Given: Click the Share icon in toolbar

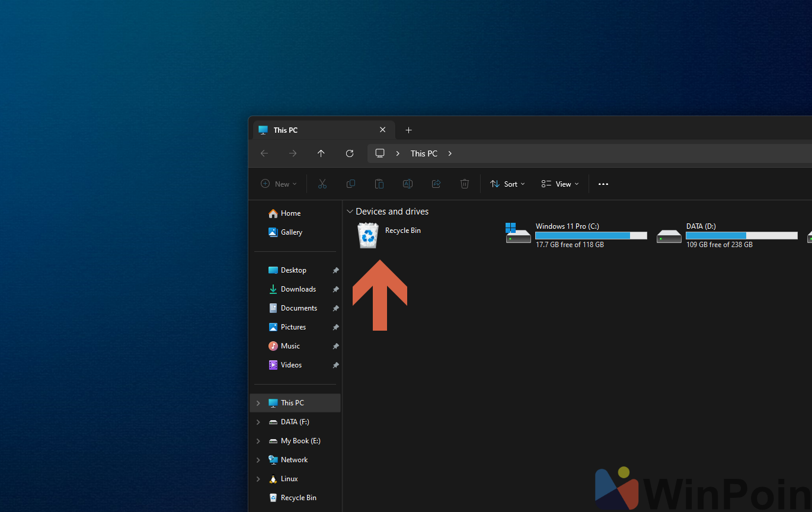Looking at the screenshot, I should [436, 184].
